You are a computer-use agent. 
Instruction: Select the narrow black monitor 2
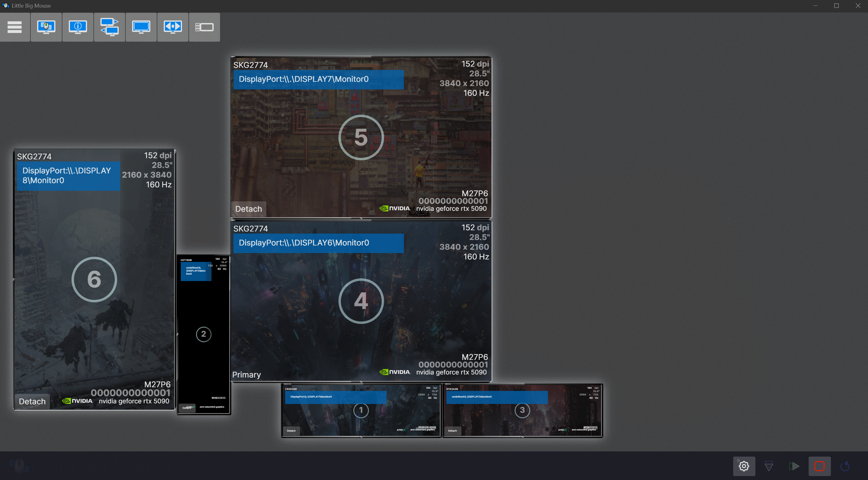[204, 334]
